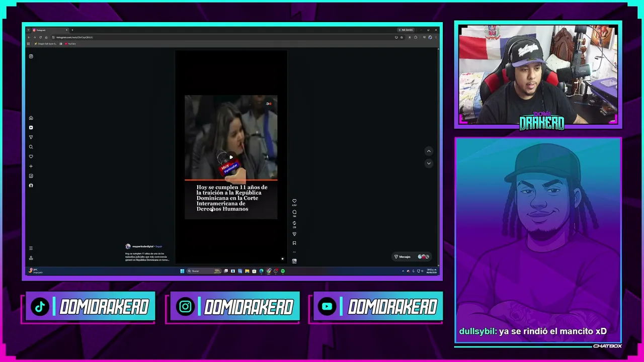644x362 pixels.
Task: Open the muyparticulardigital profile link
Action: click(x=143, y=246)
